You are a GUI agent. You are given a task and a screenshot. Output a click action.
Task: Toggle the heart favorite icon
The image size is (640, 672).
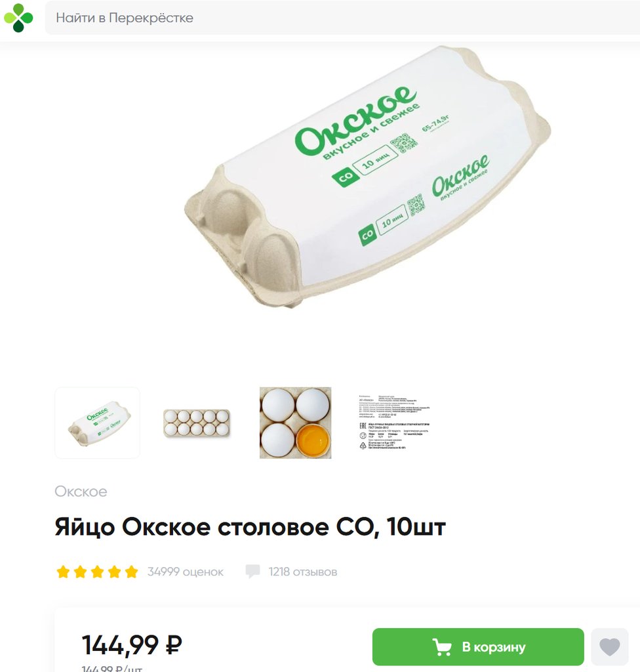[x=610, y=646]
